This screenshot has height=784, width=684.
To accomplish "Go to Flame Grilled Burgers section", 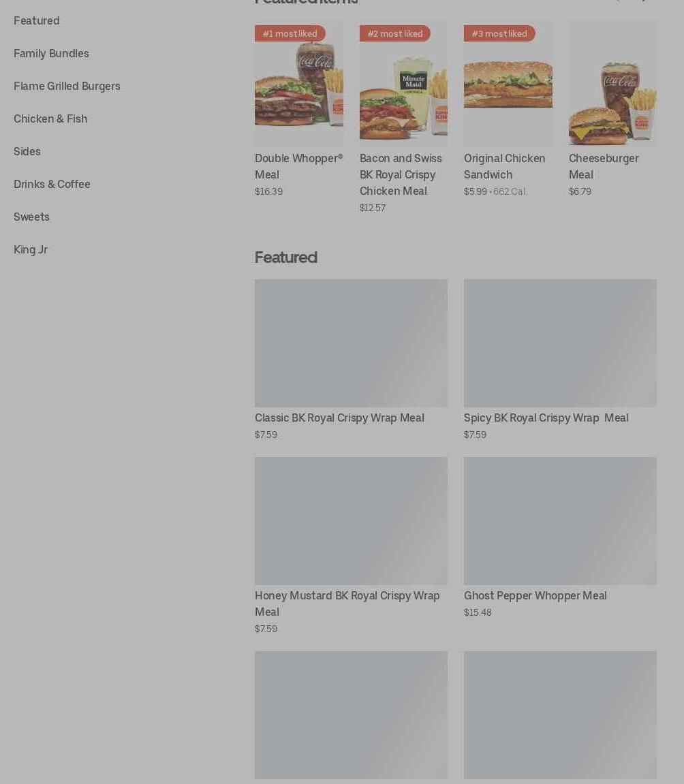I will pos(67,86).
